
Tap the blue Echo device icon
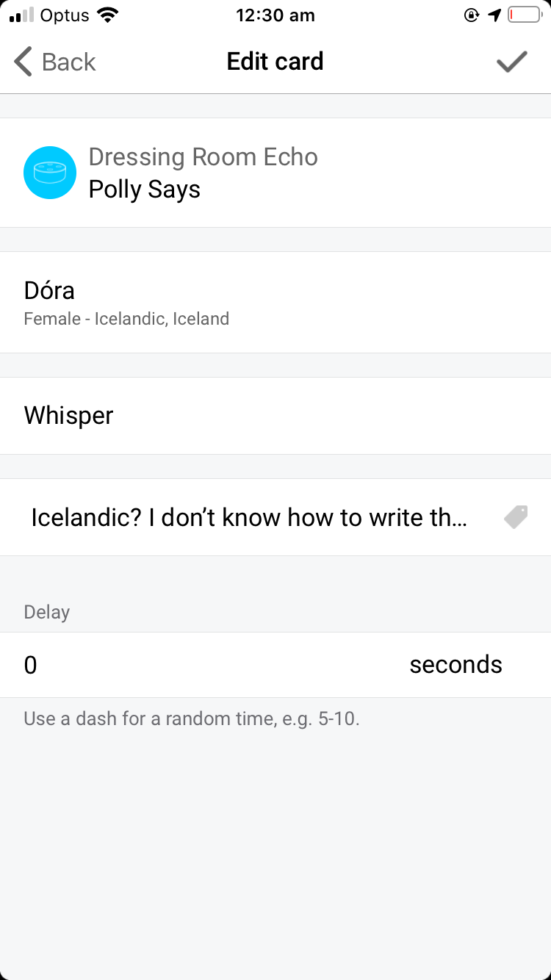[50, 173]
